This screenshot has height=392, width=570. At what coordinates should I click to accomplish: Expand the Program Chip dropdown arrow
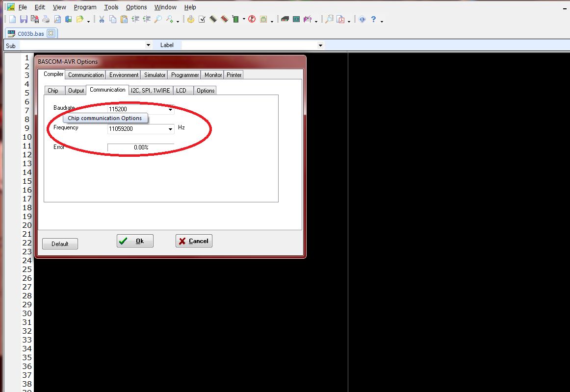[244, 20]
